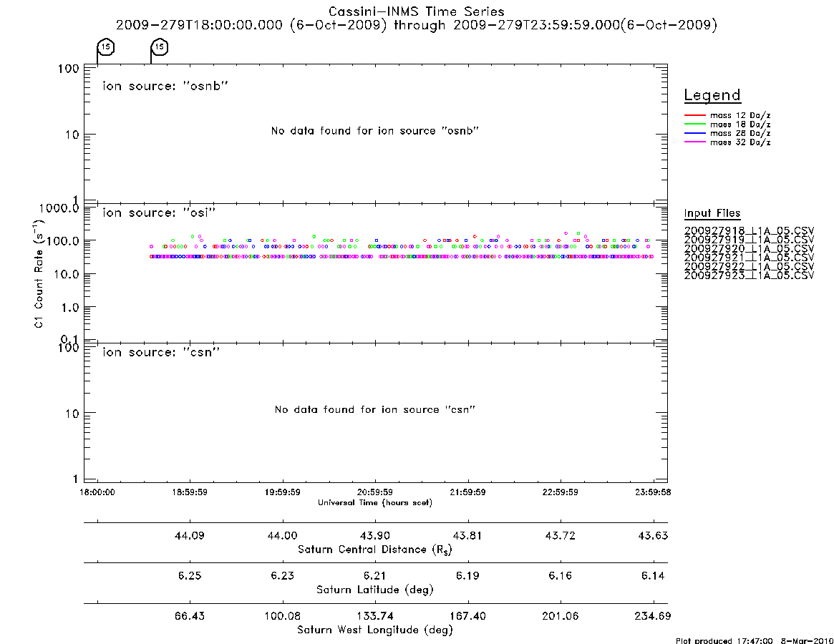
Task: Click the 'ion source: "osi"' panel label
Action: click(x=159, y=213)
